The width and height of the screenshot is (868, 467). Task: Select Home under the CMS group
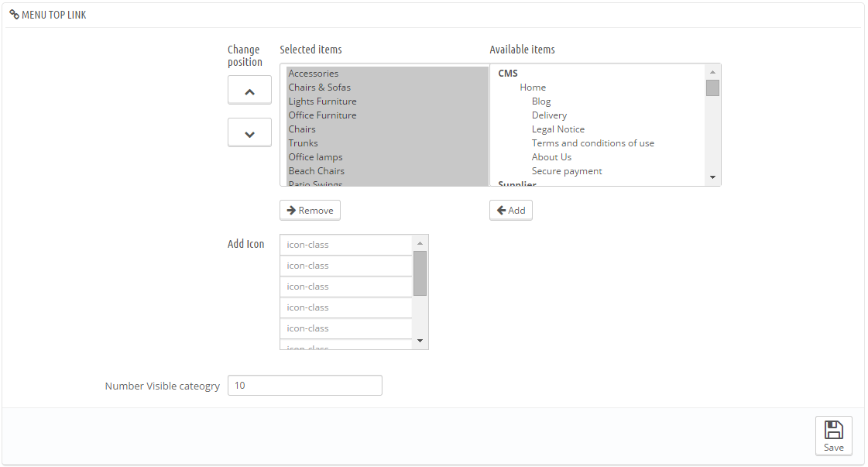pos(533,88)
